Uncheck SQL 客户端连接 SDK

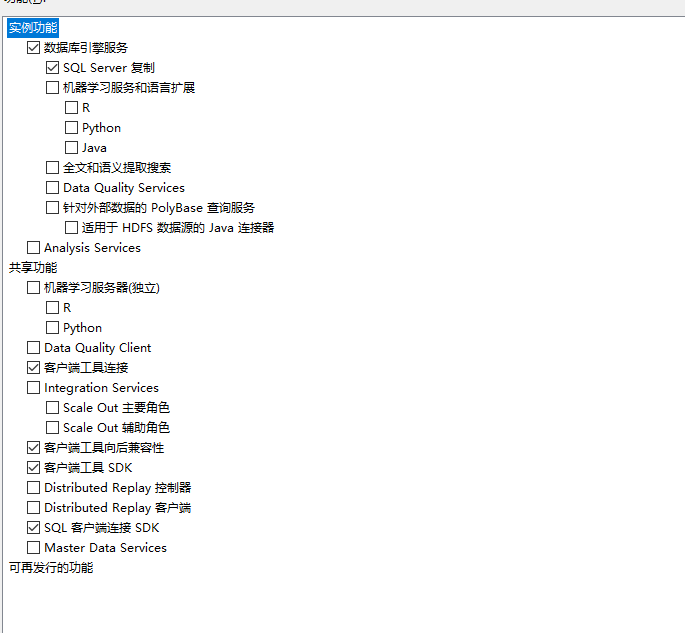click(x=34, y=528)
